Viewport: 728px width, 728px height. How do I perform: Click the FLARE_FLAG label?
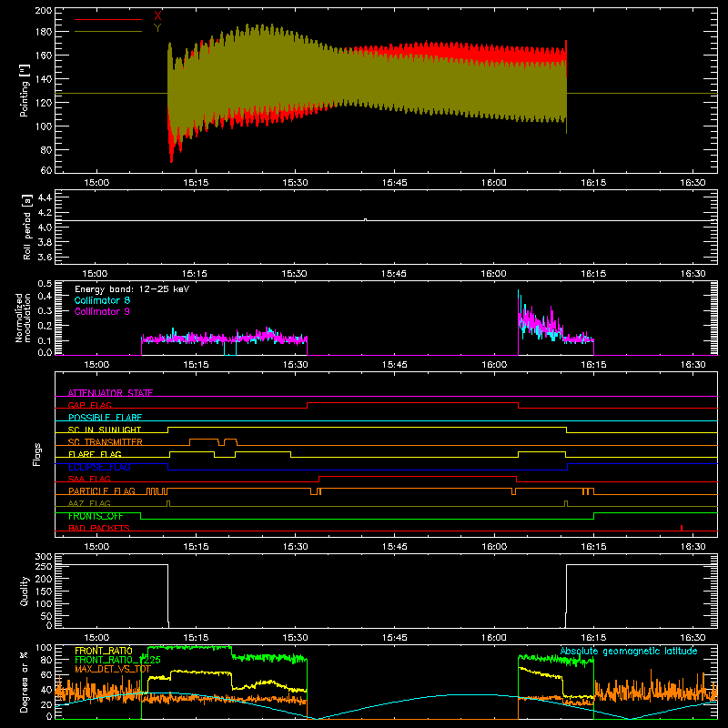click(95, 454)
